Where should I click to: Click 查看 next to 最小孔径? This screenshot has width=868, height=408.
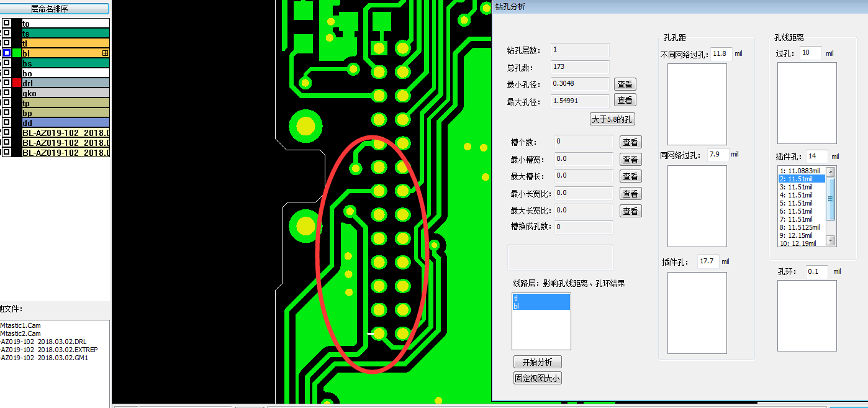[625, 84]
